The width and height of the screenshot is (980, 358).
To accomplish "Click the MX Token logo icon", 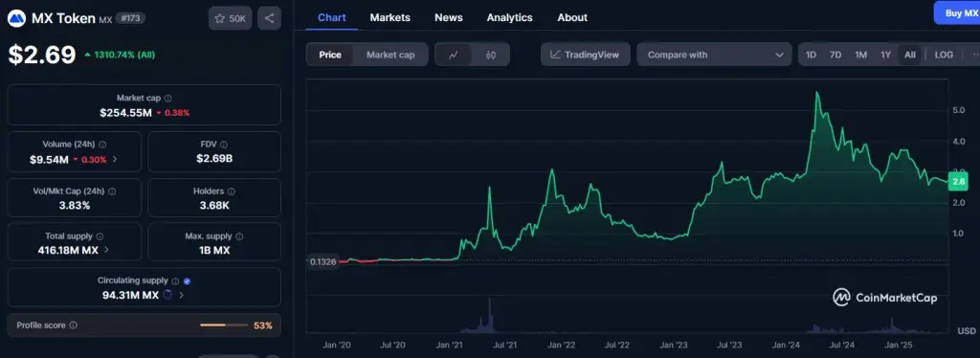I will coord(16,18).
